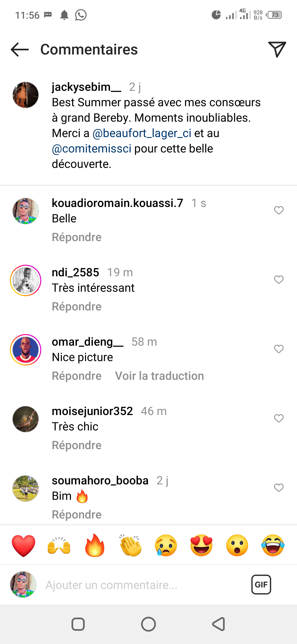The height and width of the screenshot is (644, 297).
Task: Choose the heart-eyes emoji reaction
Action: [x=201, y=545]
